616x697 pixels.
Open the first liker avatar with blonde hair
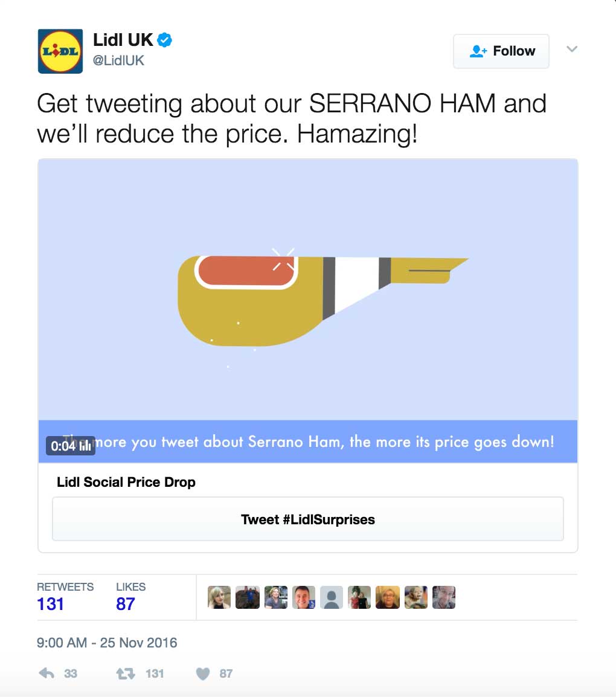click(219, 597)
